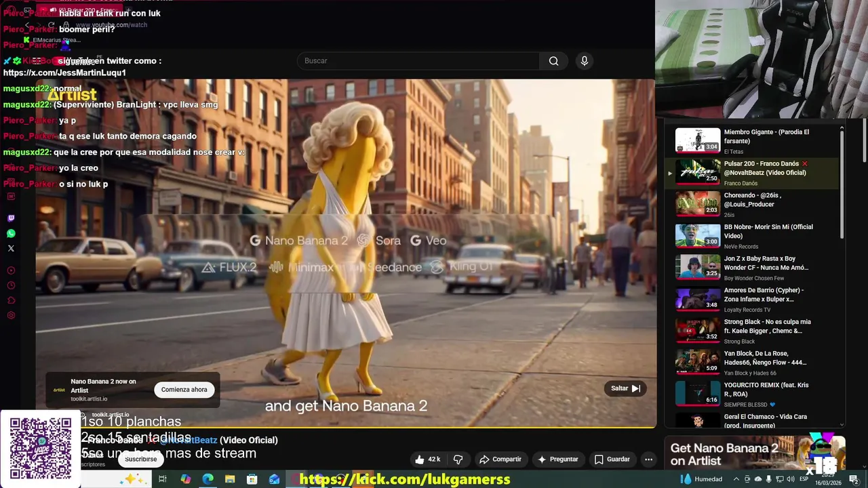Open the YOGURCITO REMIX thumbnail
The width and height of the screenshot is (868, 488).
click(x=698, y=393)
